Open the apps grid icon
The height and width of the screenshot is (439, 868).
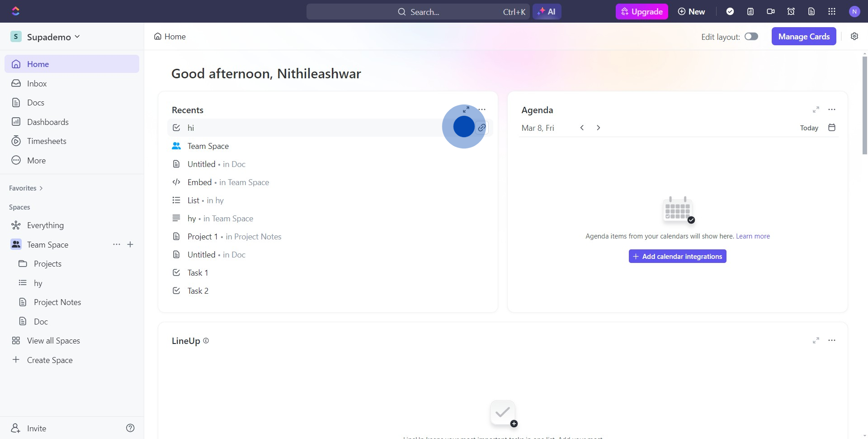(832, 12)
